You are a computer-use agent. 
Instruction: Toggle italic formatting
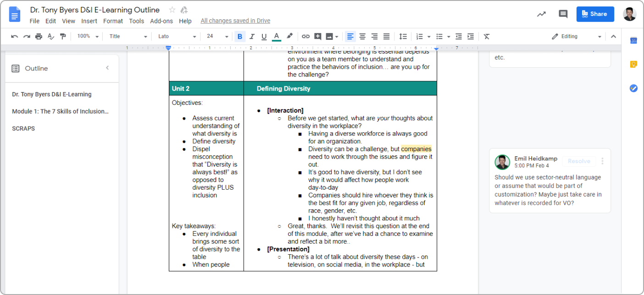252,37
